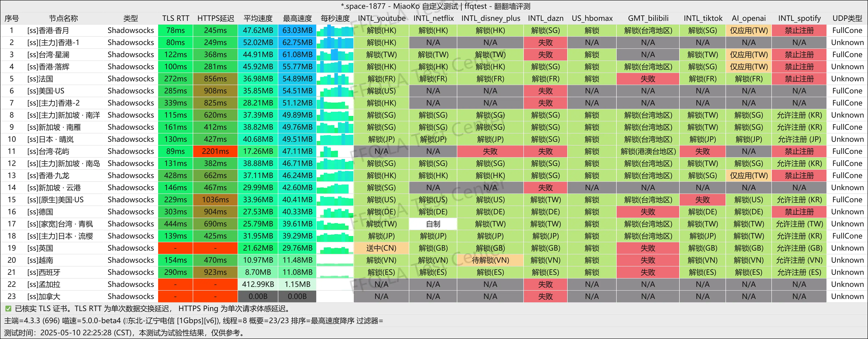Click the HTTPS延迟 column header

point(215,18)
